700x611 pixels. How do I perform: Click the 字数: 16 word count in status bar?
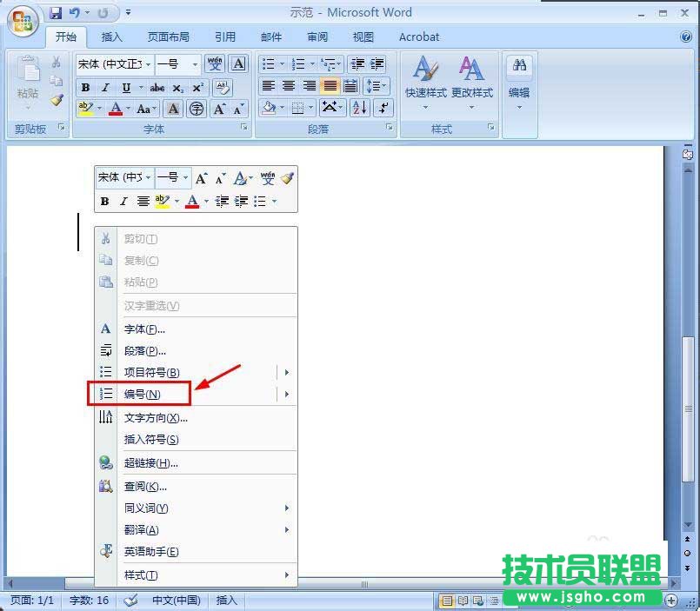point(89,601)
